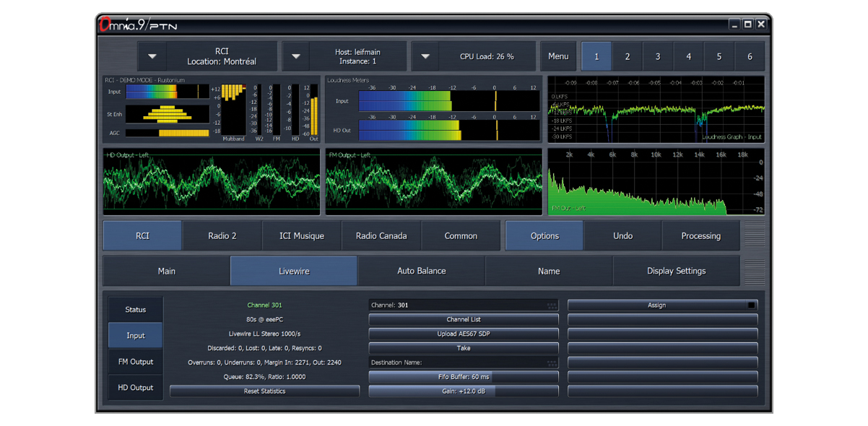
Task: Switch to the Radio Canada tab
Action: click(x=381, y=236)
